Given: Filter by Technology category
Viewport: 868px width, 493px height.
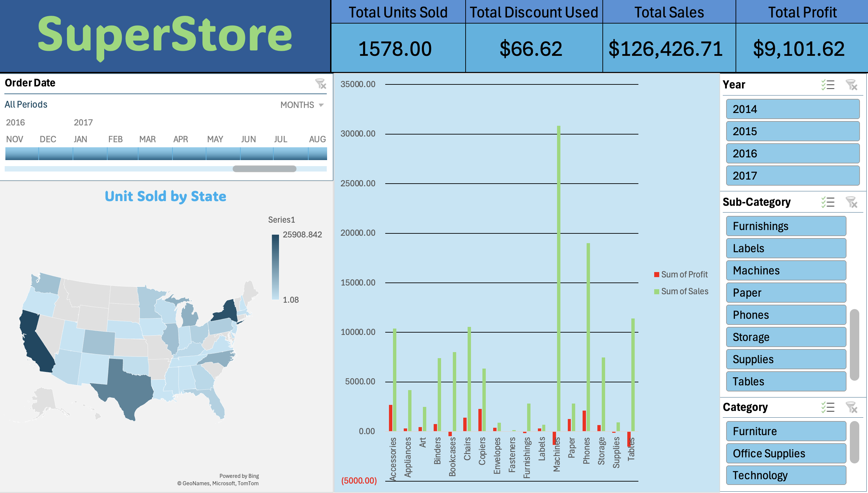Looking at the screenshot, I should click(x=786, y=475).
